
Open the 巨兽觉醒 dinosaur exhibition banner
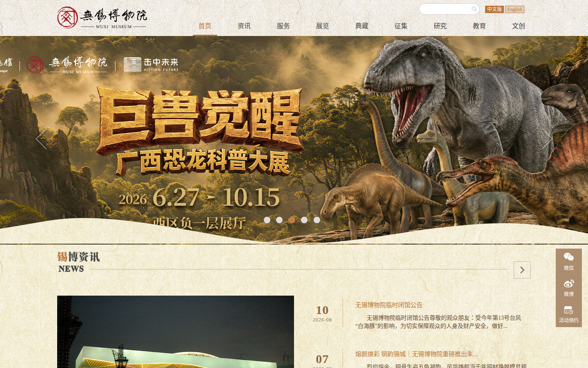tap(294, 140)
